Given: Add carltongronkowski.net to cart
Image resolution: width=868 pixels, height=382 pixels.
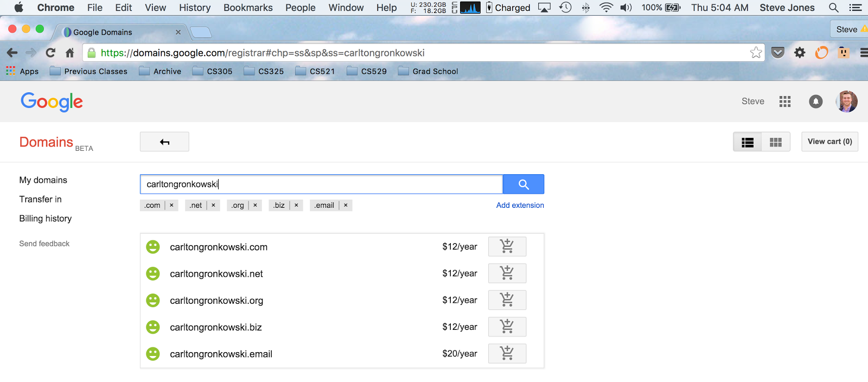Looking at the screenshot, I should tap(507, 273).
